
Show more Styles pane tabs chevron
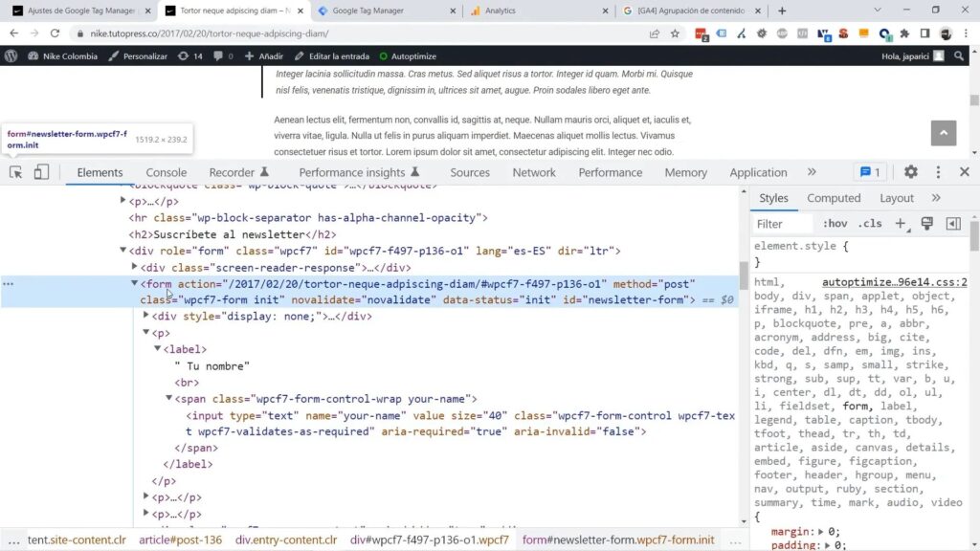coord(936,198)
